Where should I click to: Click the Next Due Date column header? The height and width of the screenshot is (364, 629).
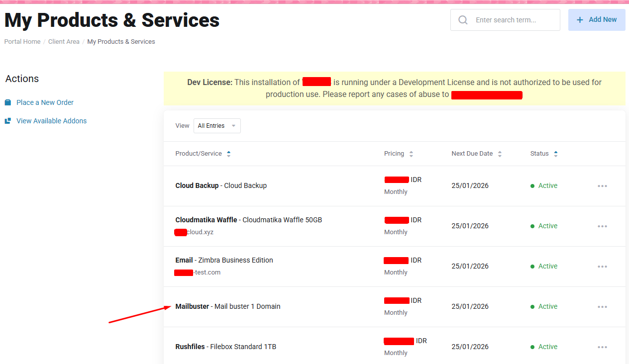[x=472, y=154]
